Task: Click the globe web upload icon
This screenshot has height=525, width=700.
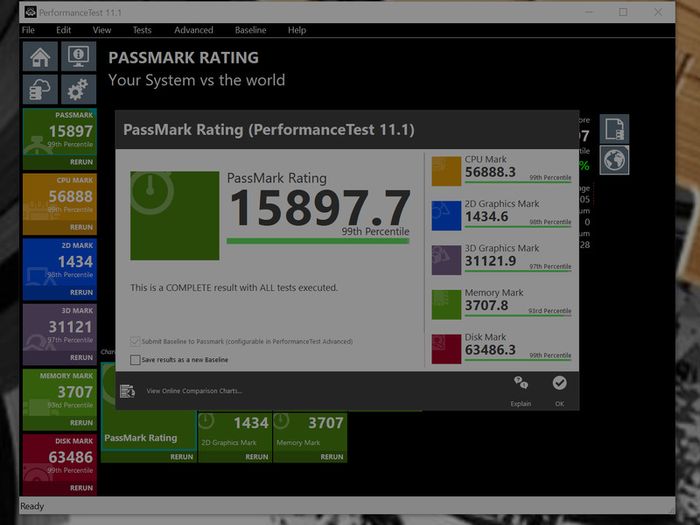Action: tap(614, 160)
